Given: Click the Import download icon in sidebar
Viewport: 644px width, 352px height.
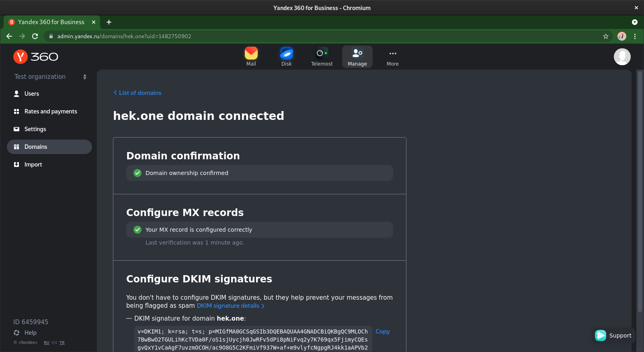Looking at the screenshot, I should 16,165.
